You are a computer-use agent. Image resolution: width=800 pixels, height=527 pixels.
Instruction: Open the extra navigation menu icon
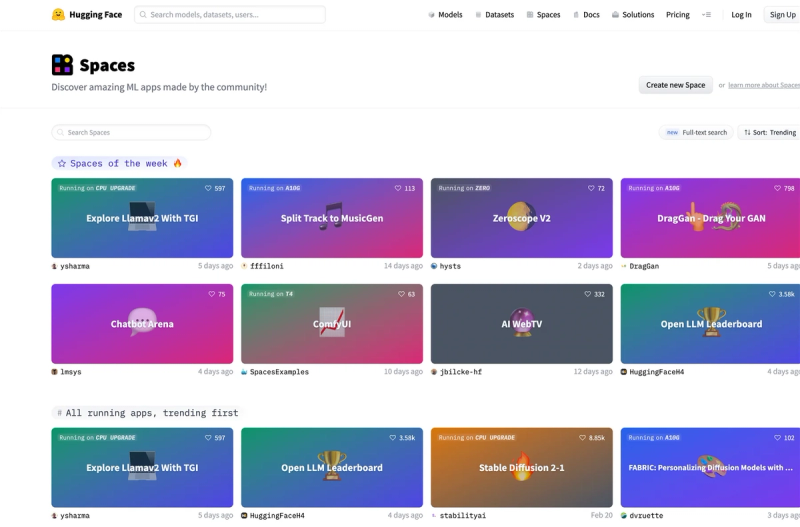tap(706, 15)
